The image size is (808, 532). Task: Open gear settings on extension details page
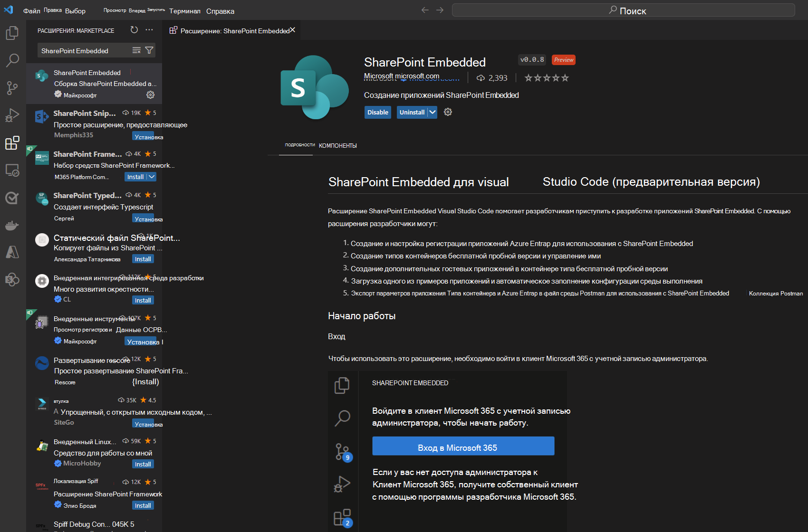tap(448, 112)
